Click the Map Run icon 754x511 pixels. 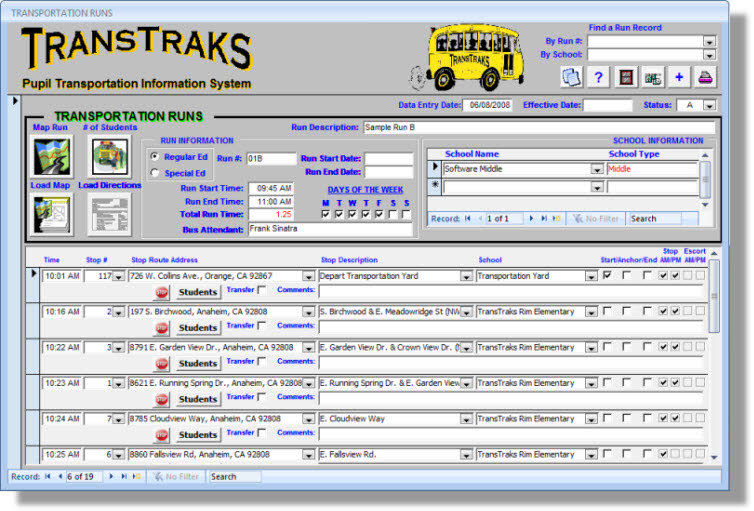(x=51, y=155)
